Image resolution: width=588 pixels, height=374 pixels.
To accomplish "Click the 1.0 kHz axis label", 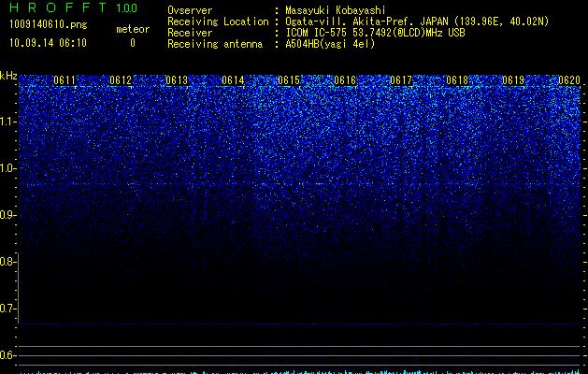I will (7, 168).
